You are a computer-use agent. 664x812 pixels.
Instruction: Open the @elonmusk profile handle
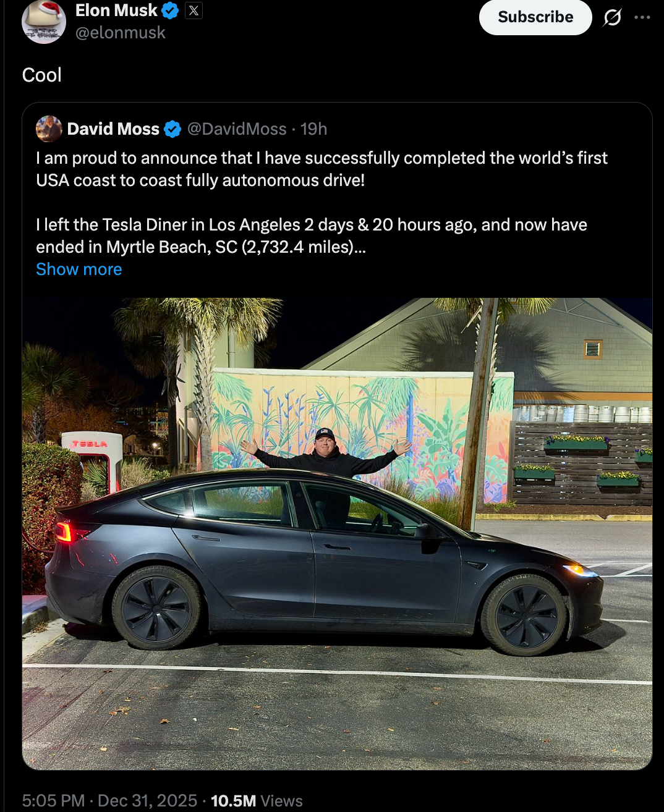(121, 33)
